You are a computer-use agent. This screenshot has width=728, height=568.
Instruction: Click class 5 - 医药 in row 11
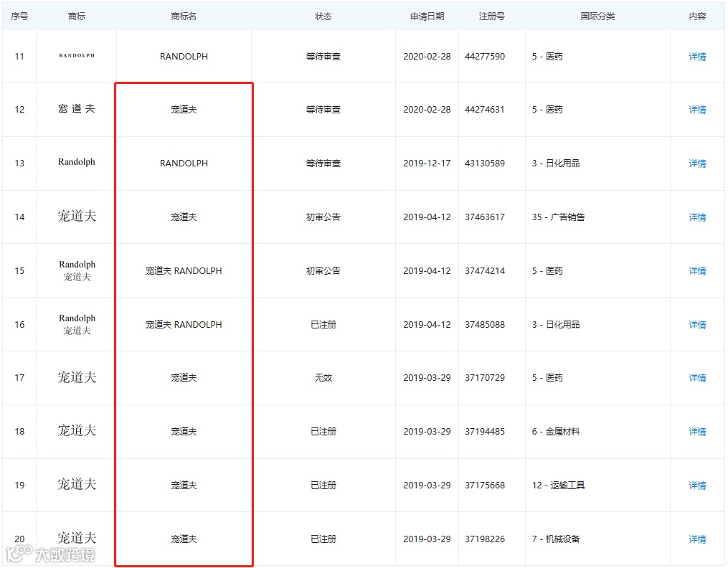(x=547, y=57)
